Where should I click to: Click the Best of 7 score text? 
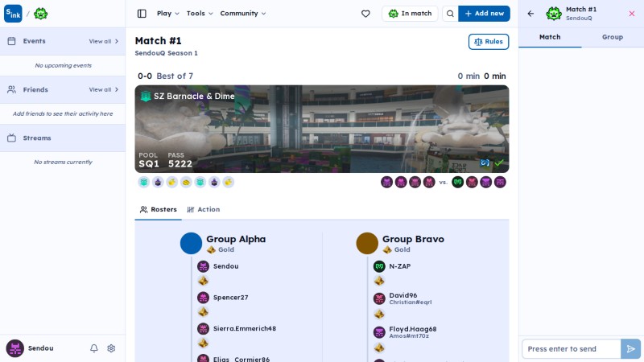coord(175,76)
